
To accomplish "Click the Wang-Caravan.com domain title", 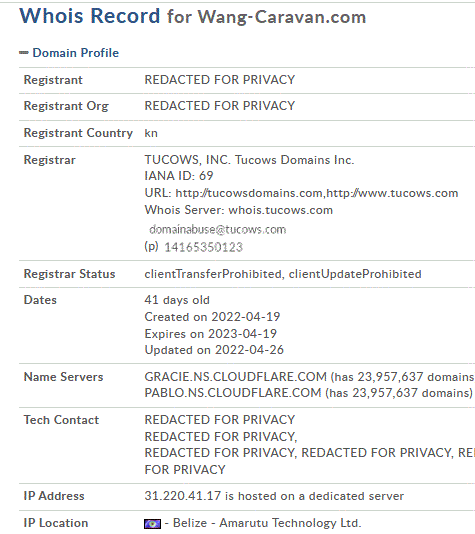I will (x=282, y=17).
